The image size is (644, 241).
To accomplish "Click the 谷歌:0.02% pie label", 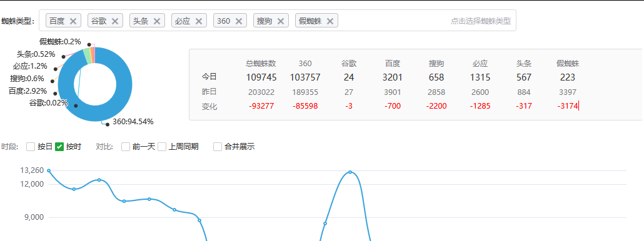I will coord(49,103).
